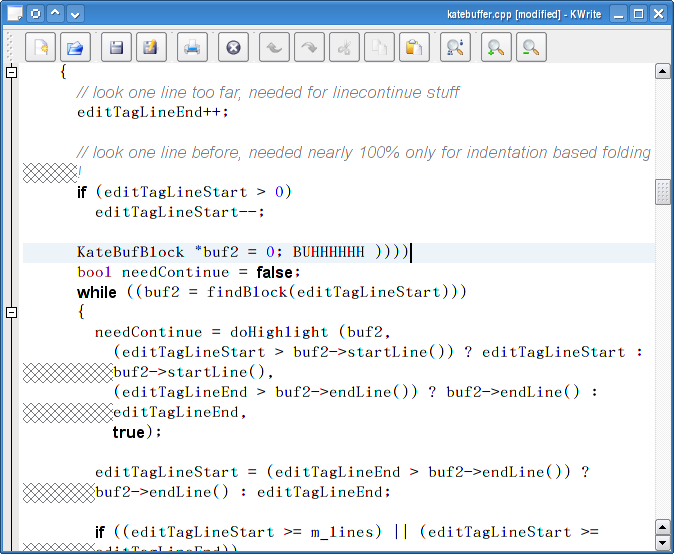This screenshot has height=554, width=674.
Task: Collapse the while-loop folding marker
Action: coord(12,312)
